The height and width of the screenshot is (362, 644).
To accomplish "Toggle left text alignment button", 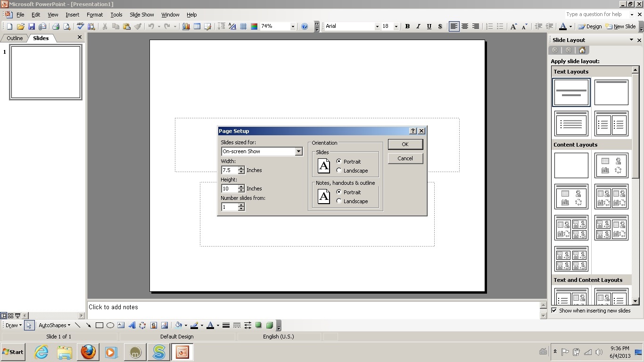I will (x=454, y=26).
